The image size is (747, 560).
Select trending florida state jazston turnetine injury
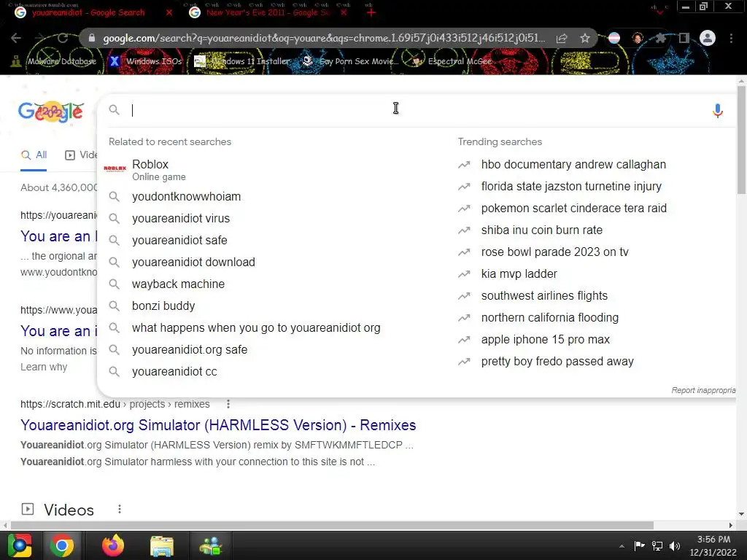tap(570, 186)
